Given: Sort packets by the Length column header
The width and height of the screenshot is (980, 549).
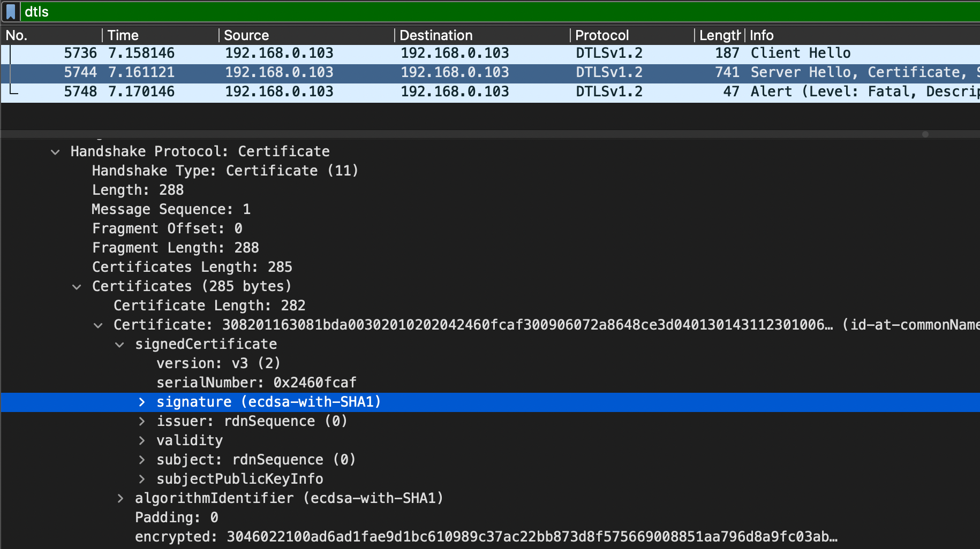Looking at the screenshot, I should 720,35.
